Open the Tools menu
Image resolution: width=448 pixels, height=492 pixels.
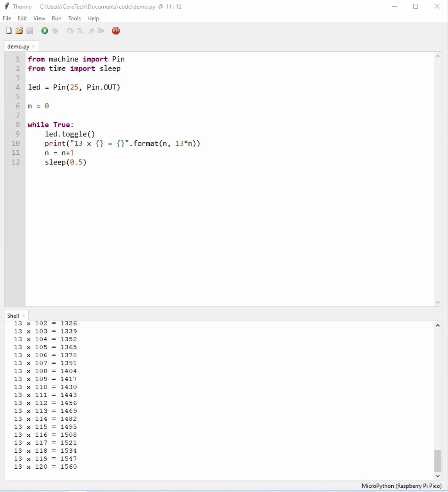pyautogui.click(x=74, y=18)
